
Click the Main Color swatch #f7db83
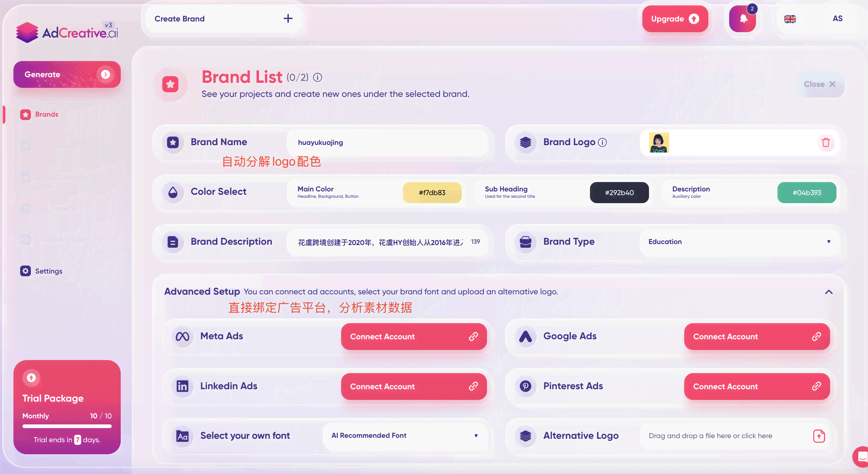[x=433, y=192]
